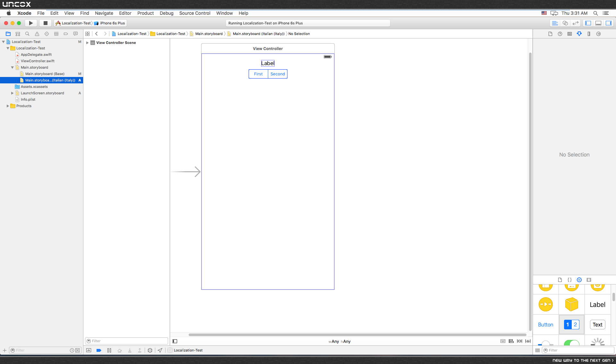Open the Navigate menu
The height and width of the screenshot is (364, 616).
tap(104, 13)
